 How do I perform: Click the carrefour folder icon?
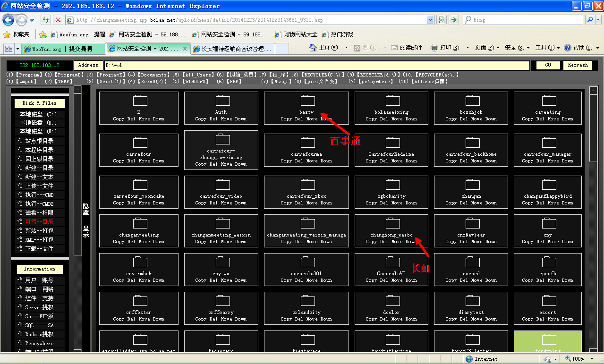pyautogui.click(x=140, y=142)
